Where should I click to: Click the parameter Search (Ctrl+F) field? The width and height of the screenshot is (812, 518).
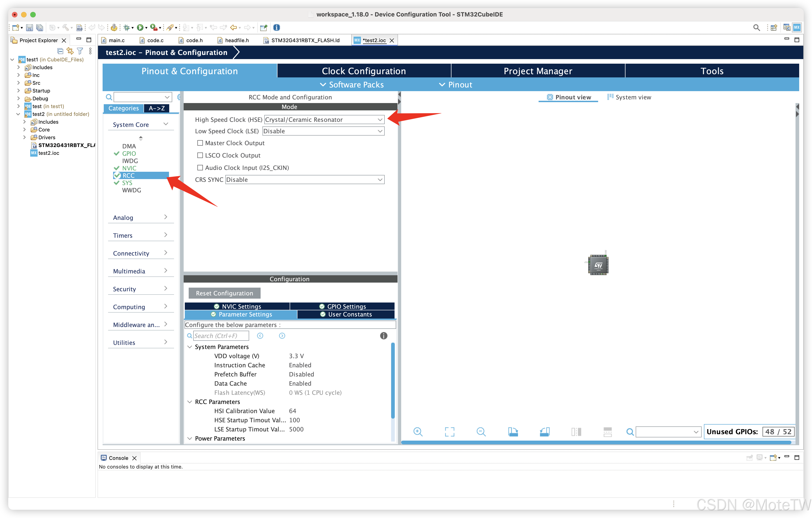[x=221, y=336]
